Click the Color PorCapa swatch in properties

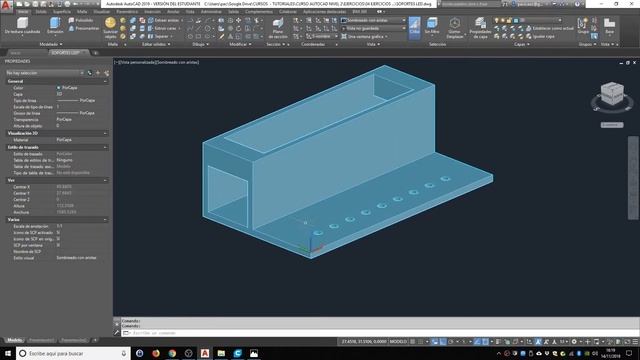coord(58,88)
